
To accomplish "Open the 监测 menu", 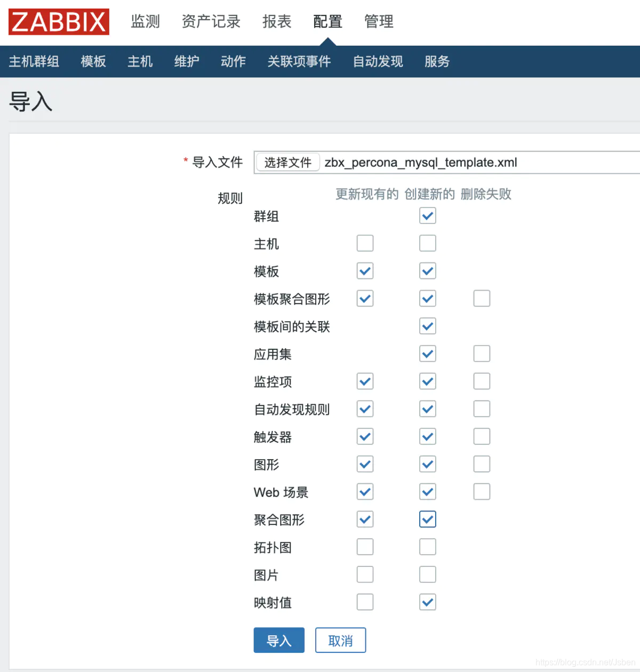I will pyautogui.click(x=145, y=21).
